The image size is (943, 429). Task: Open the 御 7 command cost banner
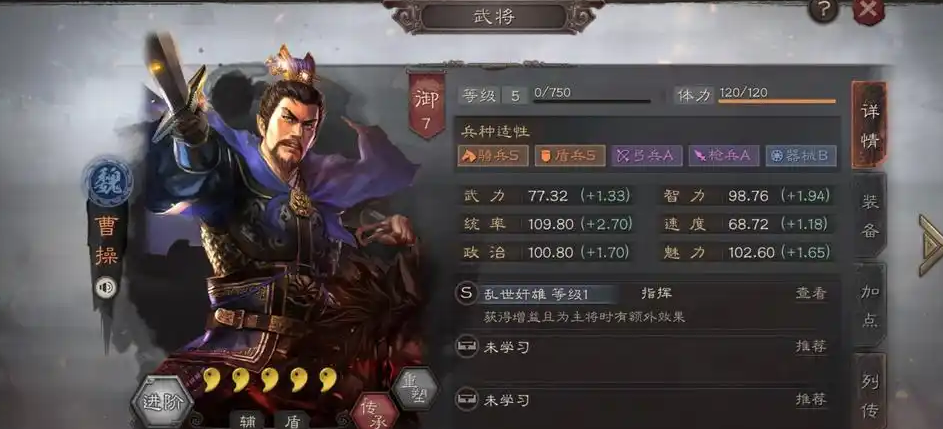[x=426, y=105]
